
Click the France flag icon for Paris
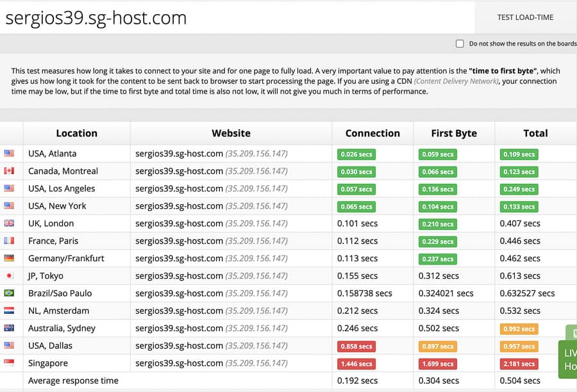(x=9, y=241)
